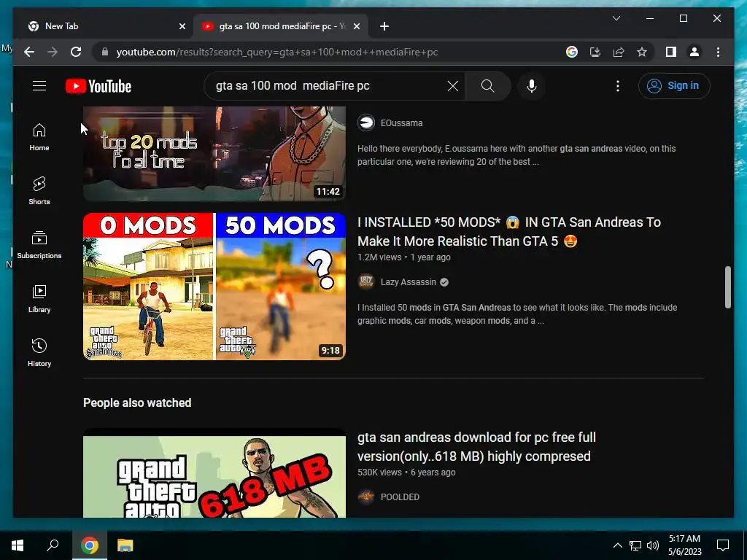Select the gta sa 100 mod mediaFire tab
This screenshot has width=747, height=560.
click(281, 26)
